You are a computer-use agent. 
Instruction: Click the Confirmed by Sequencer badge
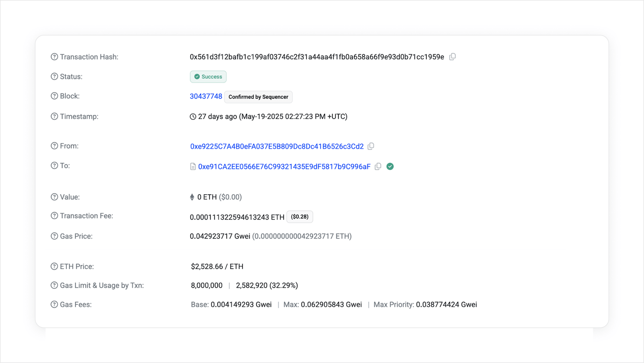258,97
